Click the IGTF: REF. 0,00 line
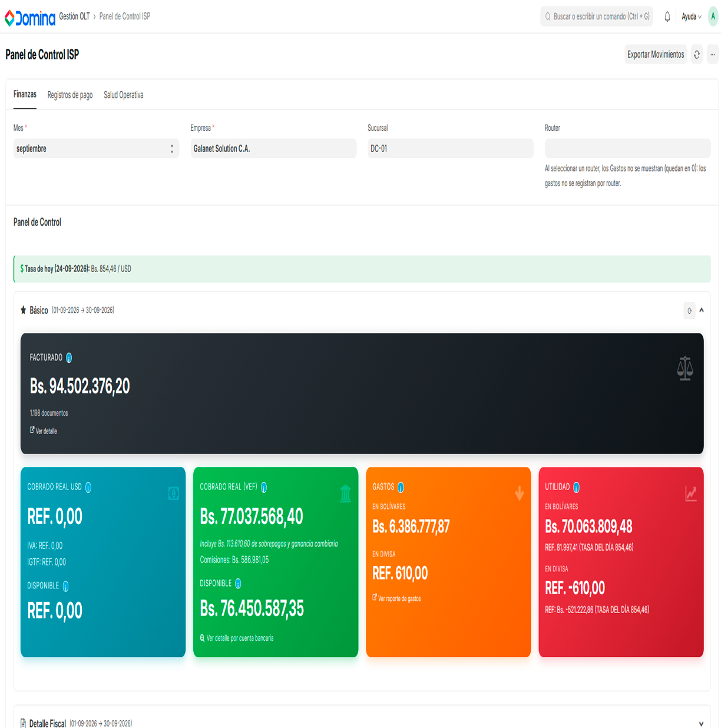The width and height of the screenshot is (721, 728). point(47,562)
